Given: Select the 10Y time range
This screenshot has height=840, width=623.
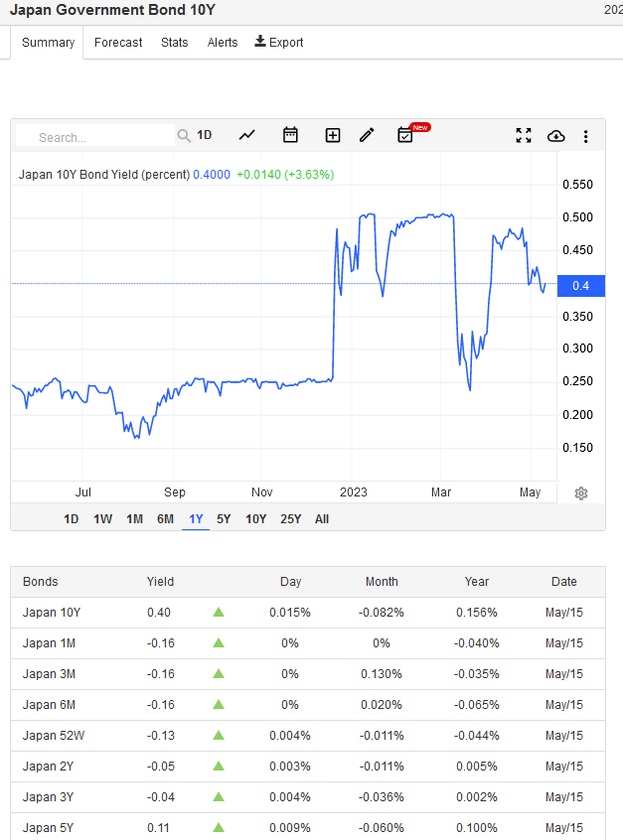Looking at the screenshot, I should [255, 519].
